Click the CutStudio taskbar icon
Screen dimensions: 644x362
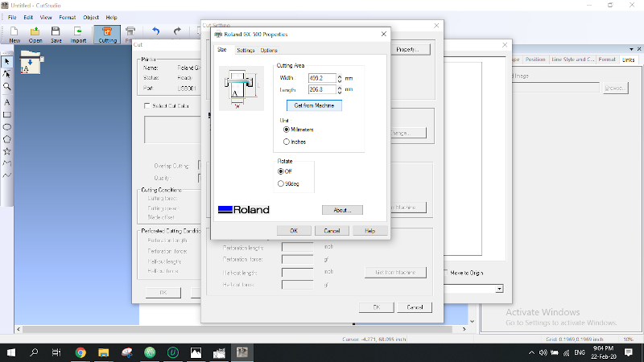(x=242, y=352)
